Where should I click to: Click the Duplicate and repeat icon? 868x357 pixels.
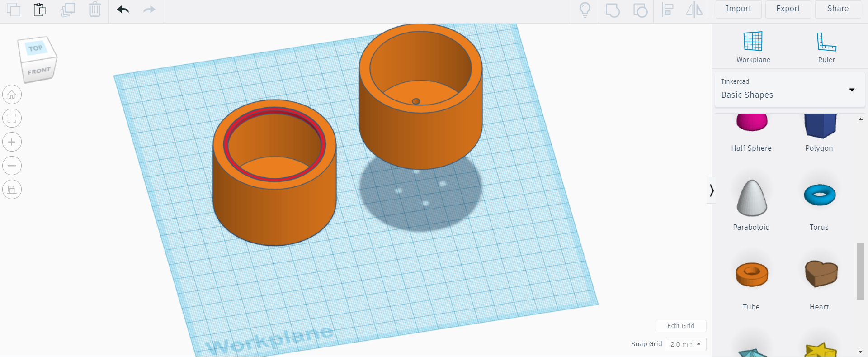point(68,10)
